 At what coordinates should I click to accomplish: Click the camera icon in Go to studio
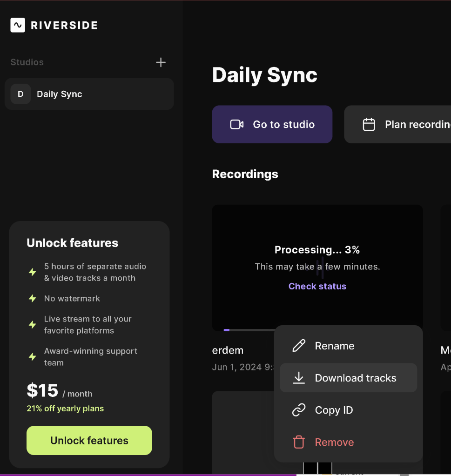[237, 124]
